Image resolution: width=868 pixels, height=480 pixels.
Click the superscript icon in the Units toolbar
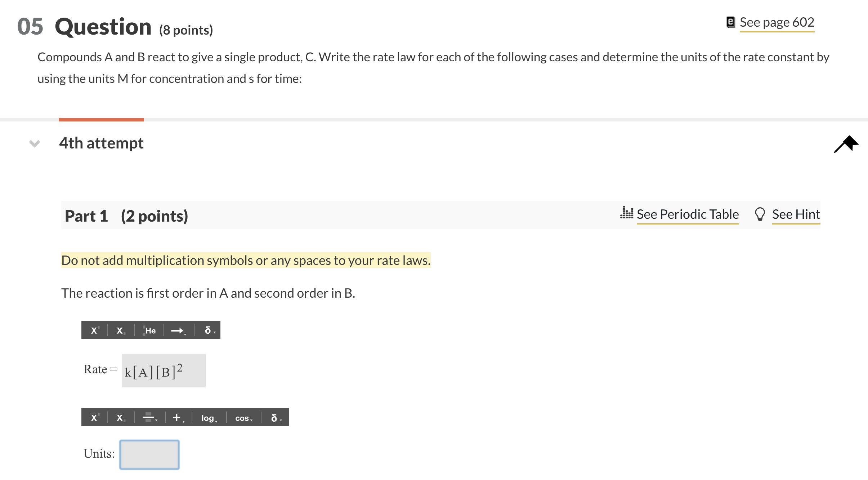point(94,417)
